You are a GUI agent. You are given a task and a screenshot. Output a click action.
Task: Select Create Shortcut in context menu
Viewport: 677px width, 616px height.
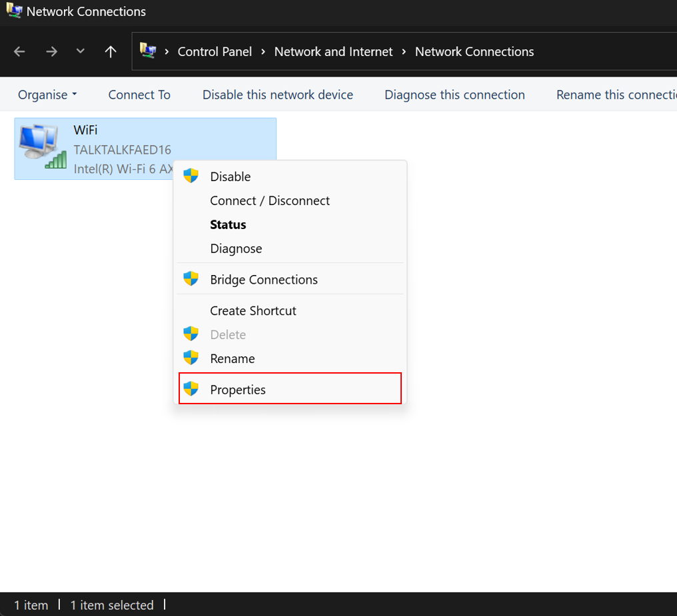click(x=253, y=310)
